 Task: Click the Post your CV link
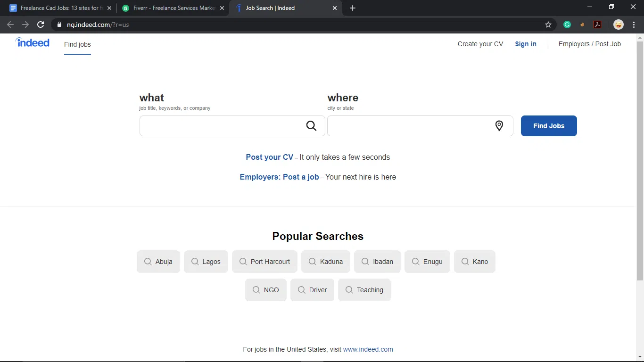pyautogui.click(x=269, y=157)
